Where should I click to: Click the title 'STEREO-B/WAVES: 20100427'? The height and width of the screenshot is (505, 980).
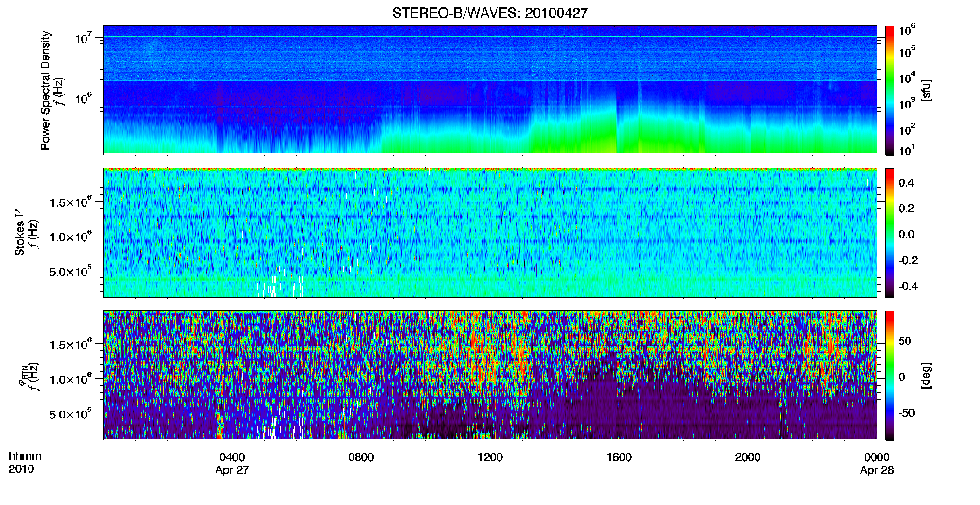[x=490, y=14]
